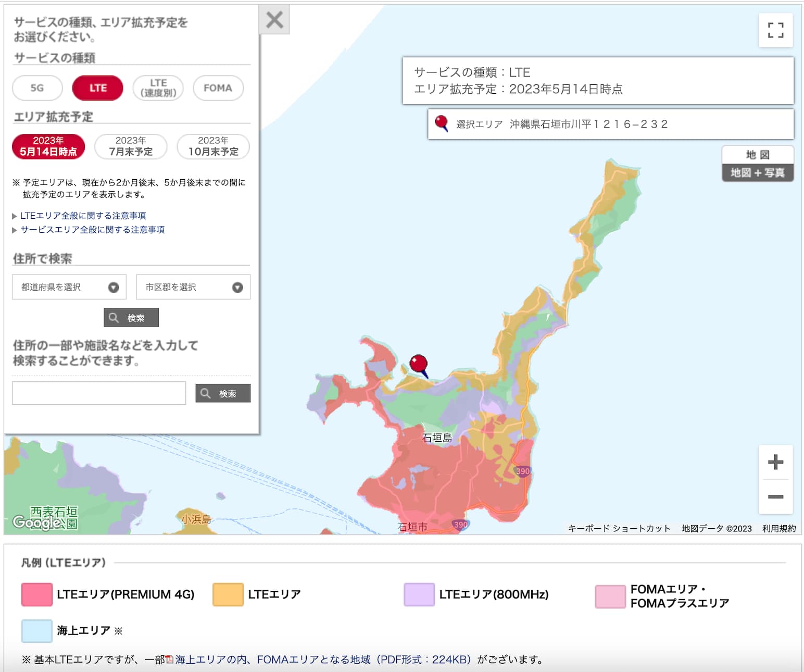Click magnifier icon in keyword 検索 button
The height and width of the screenshot is (672, 804).
pos(206,393)
